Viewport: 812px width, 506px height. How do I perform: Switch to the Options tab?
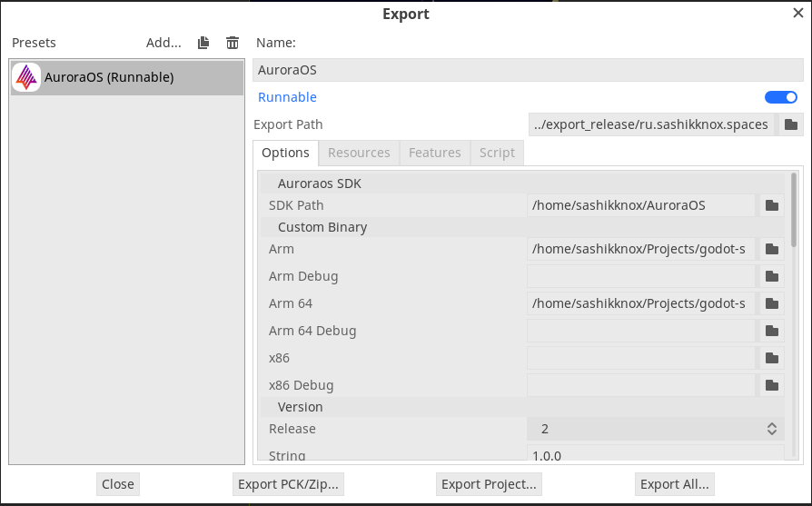point(285,153)
